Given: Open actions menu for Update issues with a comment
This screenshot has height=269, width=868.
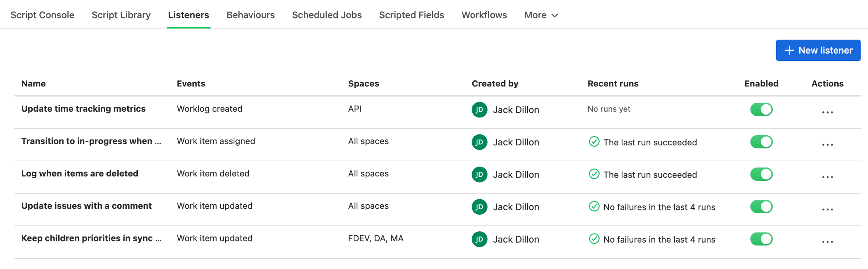Looking at the screenshot, I should pos(827,209).
